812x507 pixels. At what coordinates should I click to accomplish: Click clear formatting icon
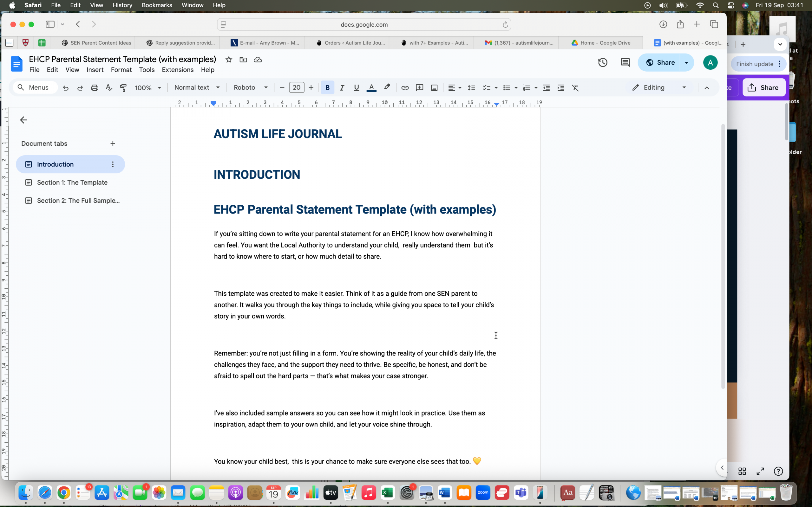[575, 87]
